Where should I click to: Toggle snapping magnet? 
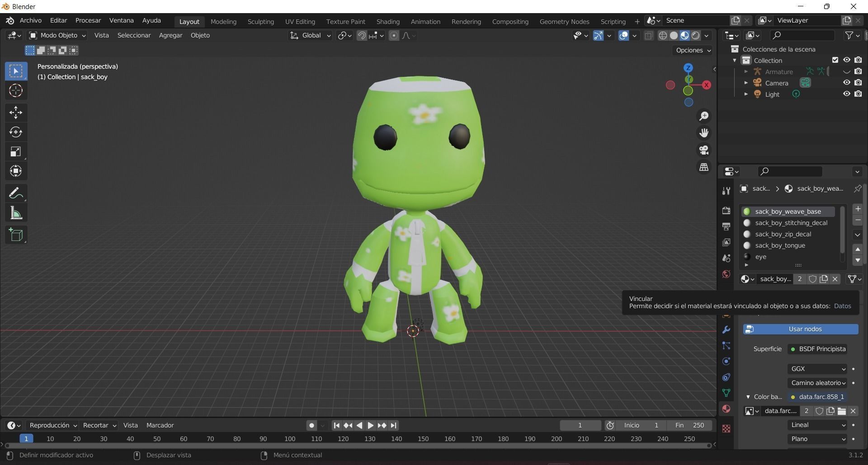(x=362, y=35)
